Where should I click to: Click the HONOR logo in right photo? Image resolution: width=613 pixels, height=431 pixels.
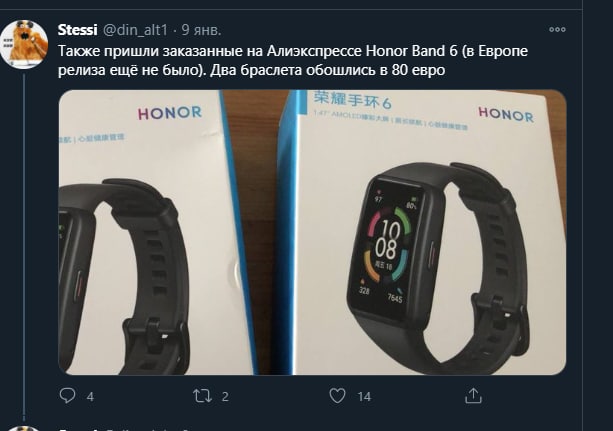pyautogui.click(x=506, y=114)
